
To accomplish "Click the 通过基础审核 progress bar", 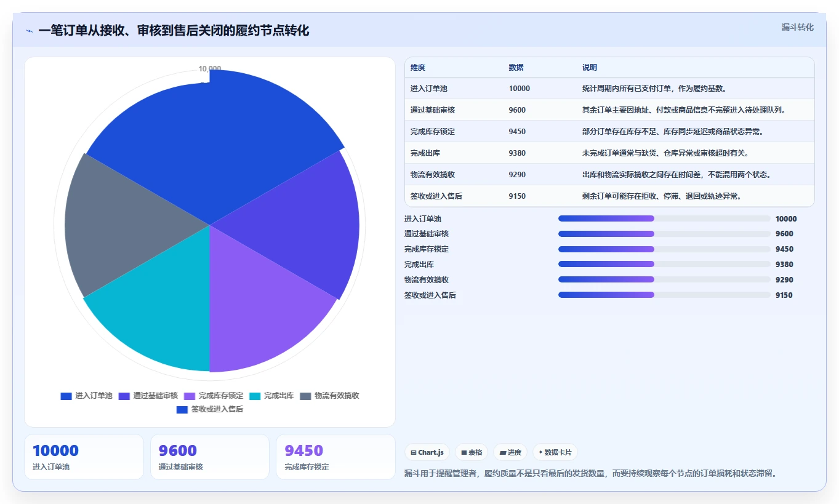I will pyautogui.click(x=664, y=234).
